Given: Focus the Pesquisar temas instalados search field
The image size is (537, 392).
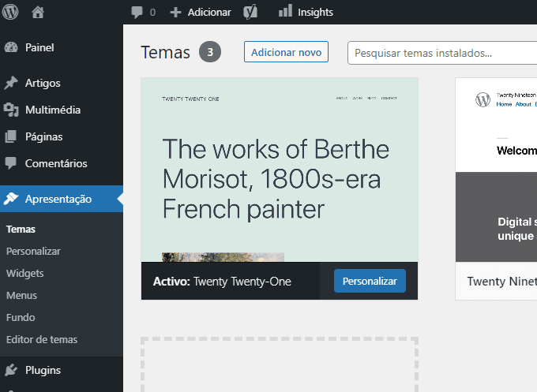Looking at the screenshot, I should point(442,53).
